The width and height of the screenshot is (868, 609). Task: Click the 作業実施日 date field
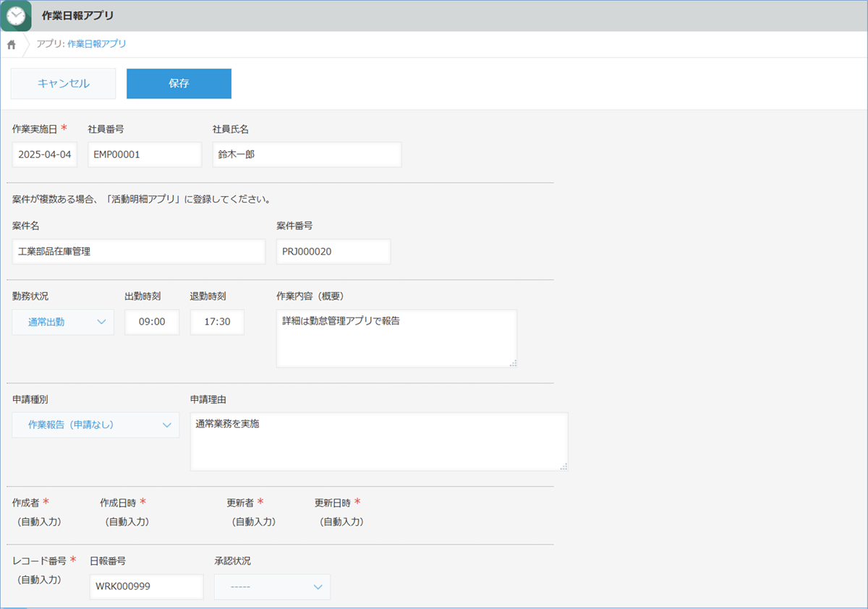[45, 155]
